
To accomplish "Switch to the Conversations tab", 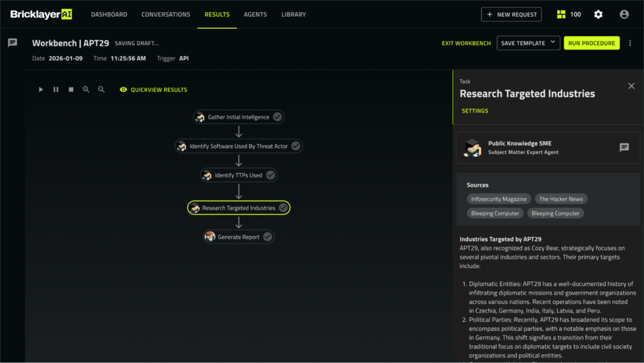I will coord(165,14).
